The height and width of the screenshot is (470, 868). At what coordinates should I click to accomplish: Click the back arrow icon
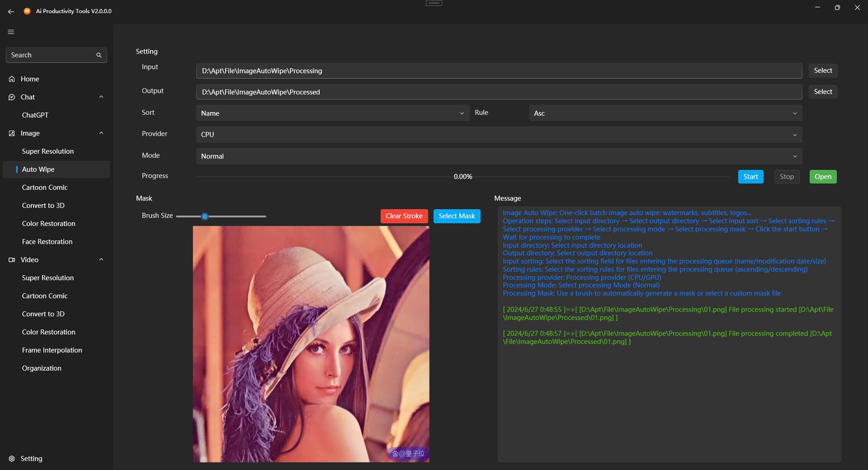11,11
